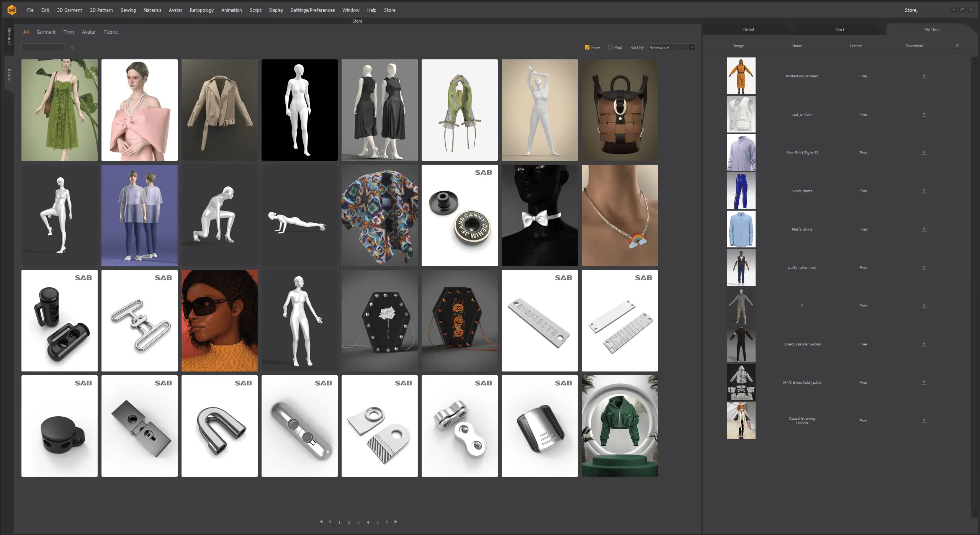The image size is (980, 535).
Task: Filter store by Fabric category
Action: point(111,32)
